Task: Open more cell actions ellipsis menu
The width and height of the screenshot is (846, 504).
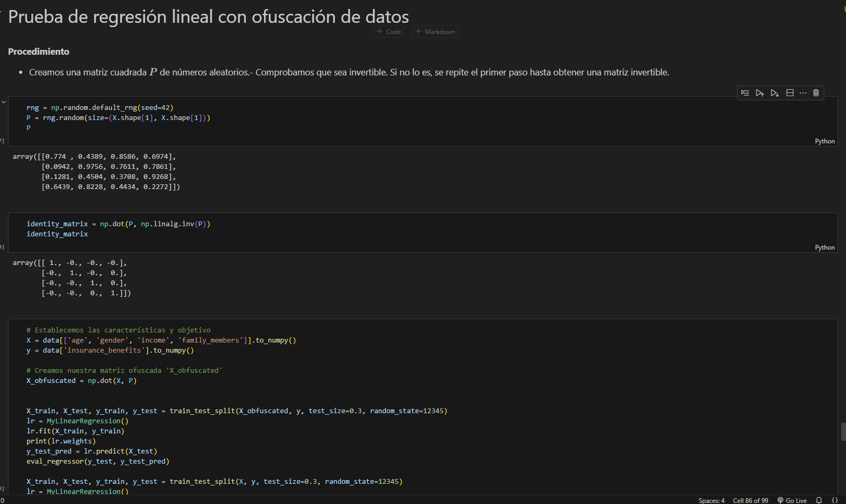Action: [x=803, y=93]
